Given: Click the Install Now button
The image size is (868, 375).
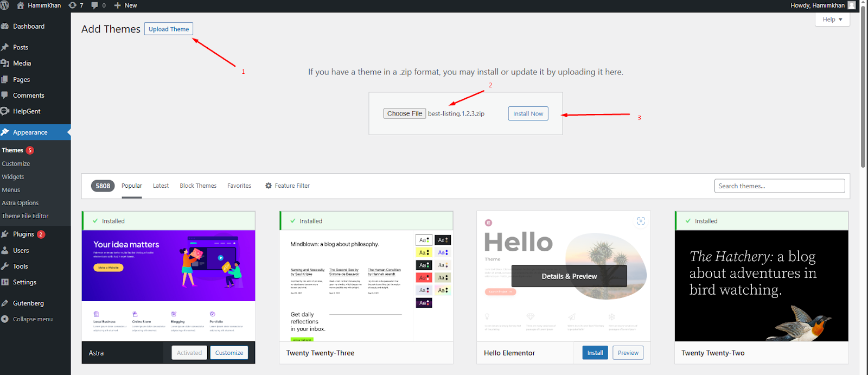Looking at the screenshot, I should [528, 113].
